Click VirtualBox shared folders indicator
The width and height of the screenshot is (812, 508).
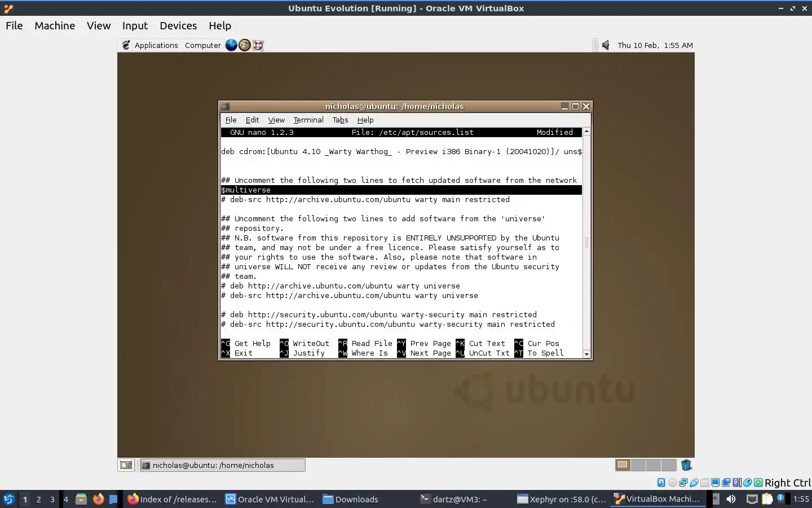pyautogui.click(x=704, y=483)
